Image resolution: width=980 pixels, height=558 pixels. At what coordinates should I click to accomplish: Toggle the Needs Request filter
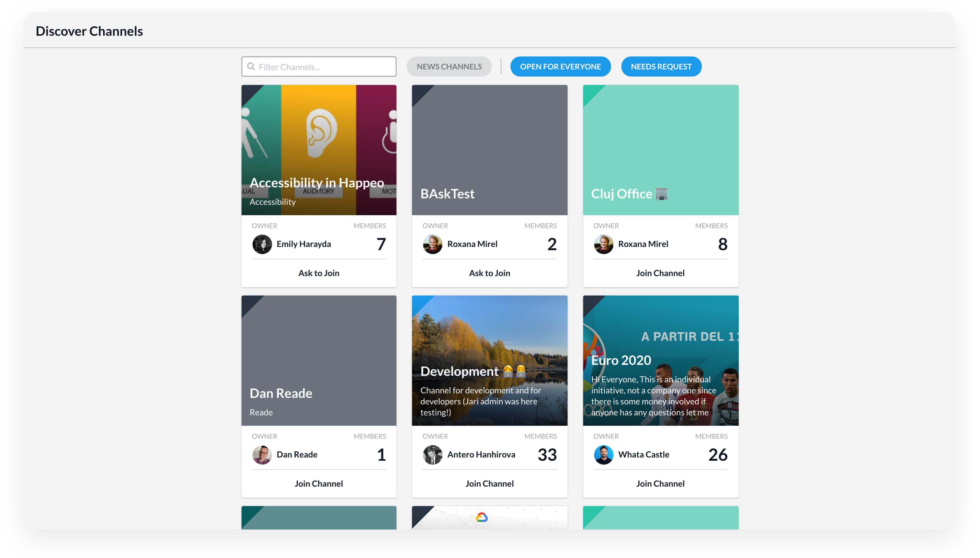point(661,67)
